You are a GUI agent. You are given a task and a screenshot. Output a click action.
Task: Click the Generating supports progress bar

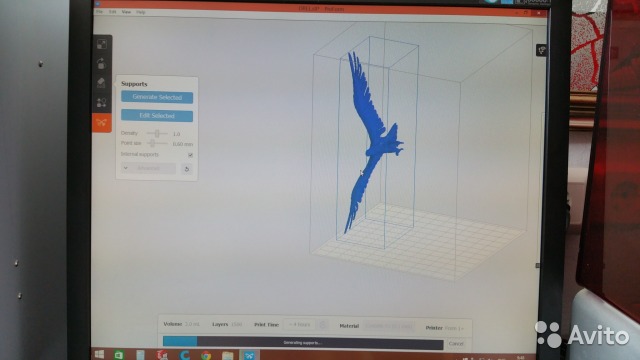click(x=303, y=343)
